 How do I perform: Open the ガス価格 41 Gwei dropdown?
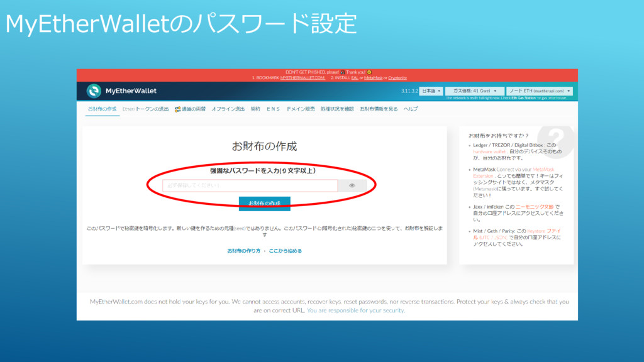(474, 90)
